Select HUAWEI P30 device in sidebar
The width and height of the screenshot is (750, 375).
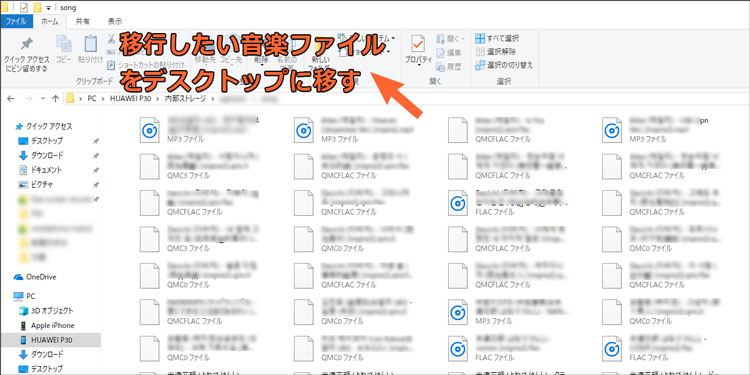pos(51,340)
